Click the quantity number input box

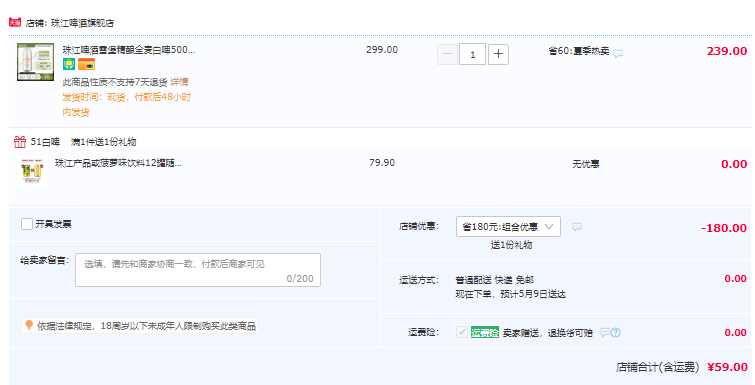tap(472, 54)
